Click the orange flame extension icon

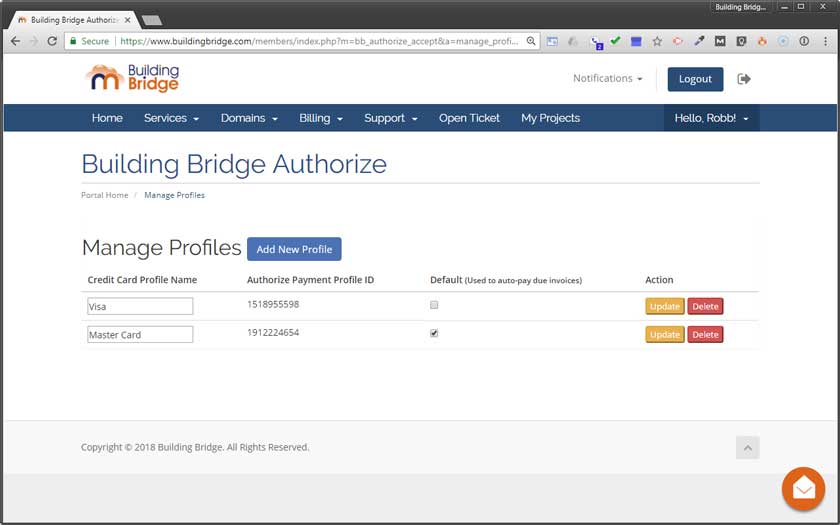762,41
